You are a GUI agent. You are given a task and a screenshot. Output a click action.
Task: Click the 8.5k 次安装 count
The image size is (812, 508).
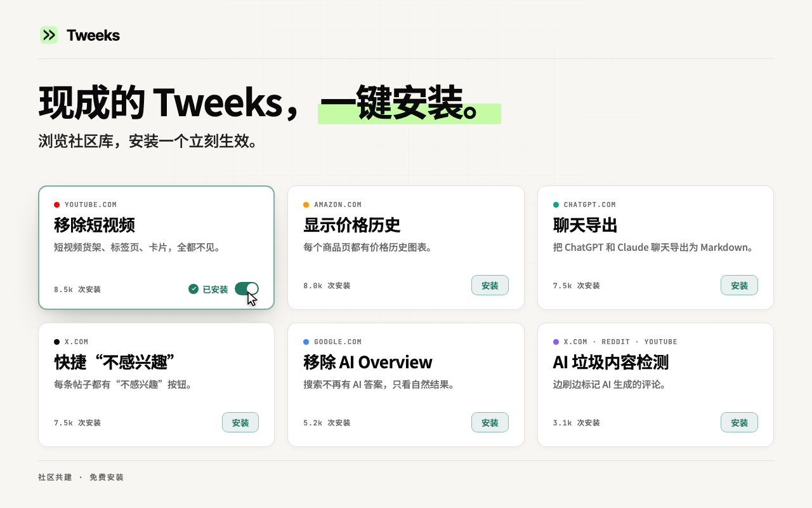(77, 289)
